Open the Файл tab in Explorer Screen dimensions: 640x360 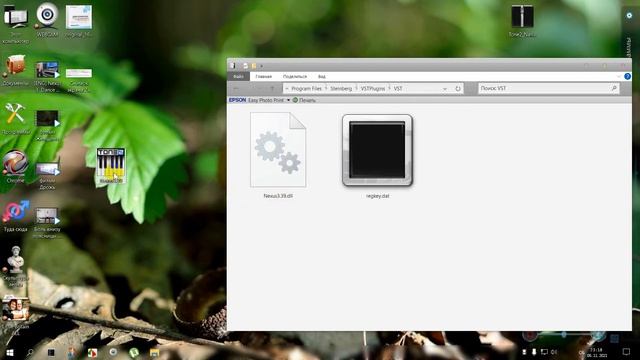click(x=238, y=76)
